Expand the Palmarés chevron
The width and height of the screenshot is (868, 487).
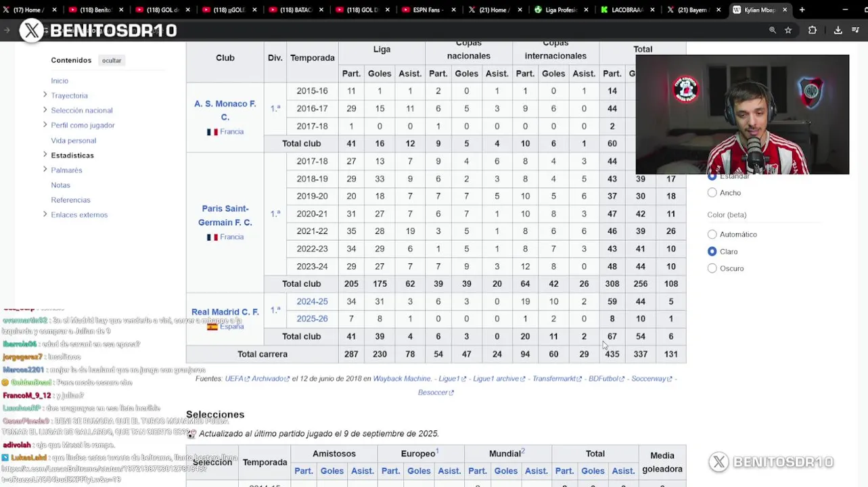pos(45,170)
